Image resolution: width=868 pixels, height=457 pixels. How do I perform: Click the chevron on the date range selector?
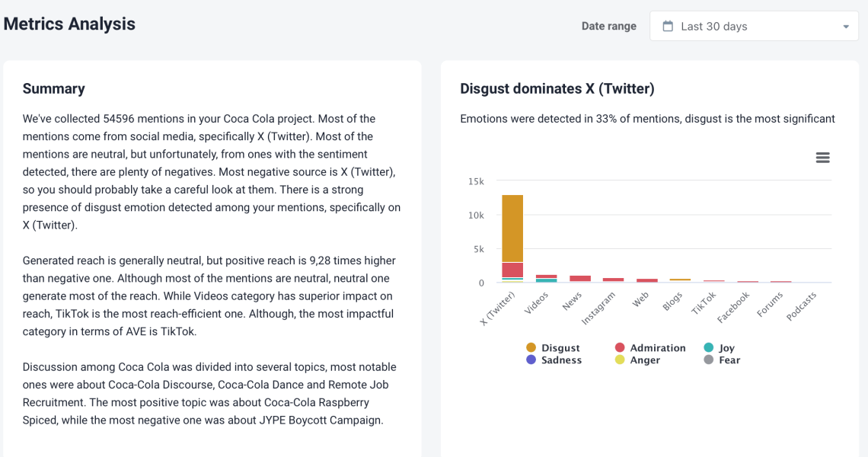pyautogui.click(x=845, y=25)
